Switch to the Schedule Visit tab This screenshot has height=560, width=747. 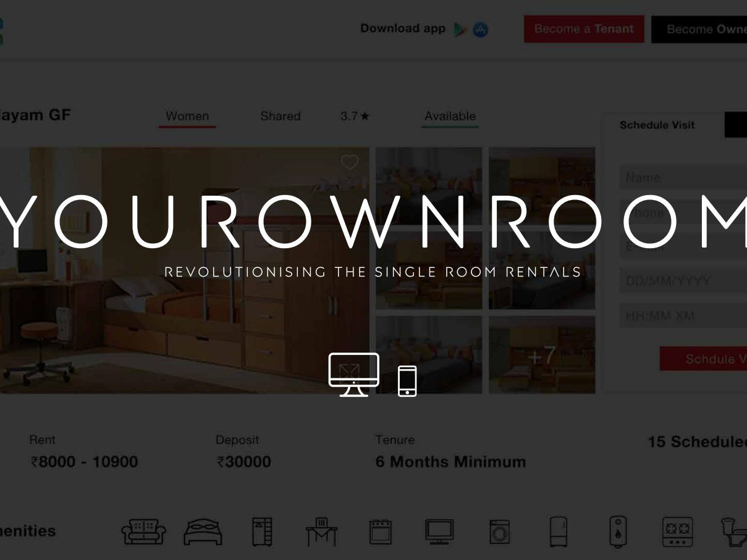tap(657, 125)
